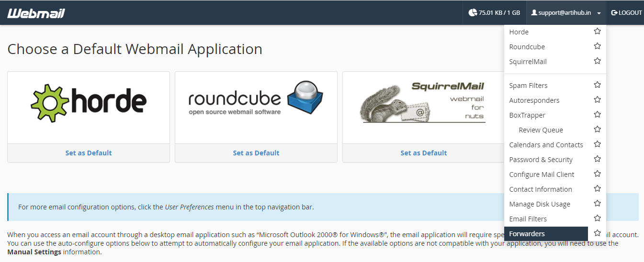The width and height of the screenshot is (644, 262).
Task: Toggle the favorite star next to Horde
Action: pos(597,32)
